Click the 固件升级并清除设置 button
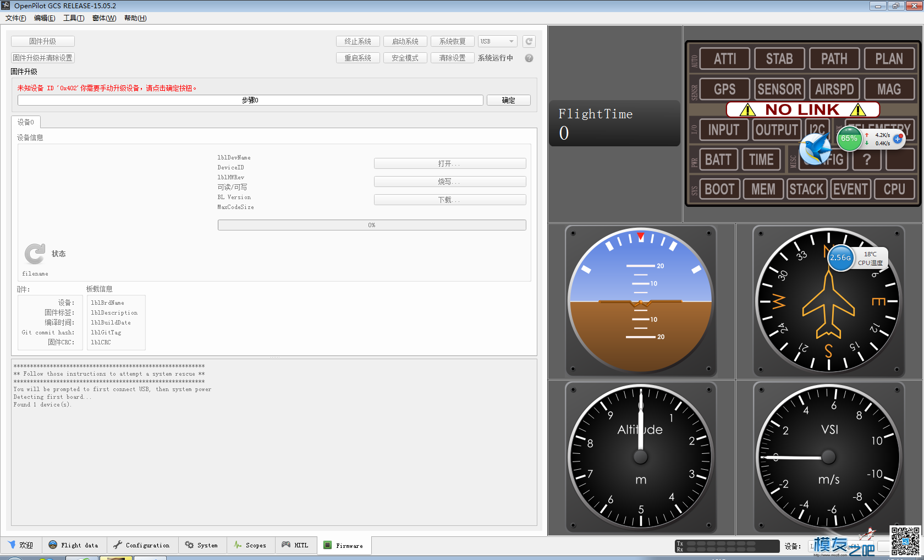The height and width of the screenshot is (560, 924). [43, 58]
